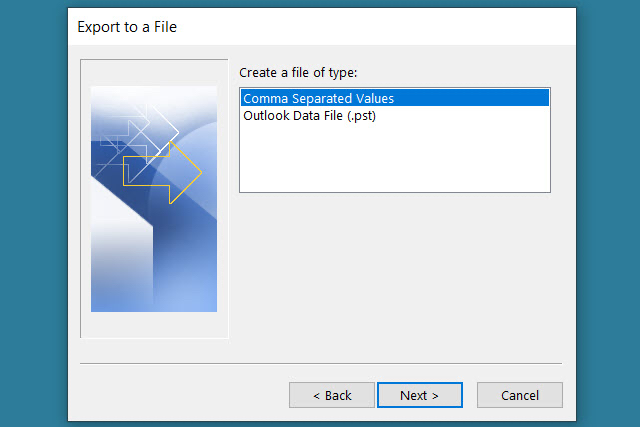Click the horizontal separator above the buttons
This screenshot has height=427, width=640.
320,362
